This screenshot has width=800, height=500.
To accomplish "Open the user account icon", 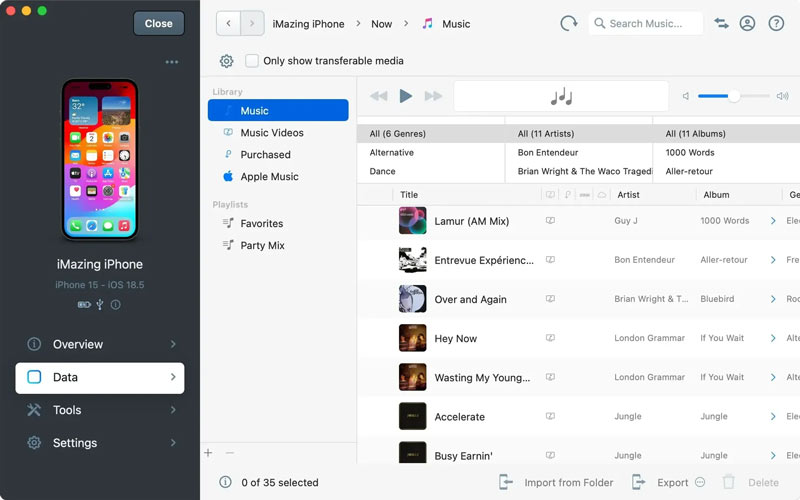I will coord(747,23).
